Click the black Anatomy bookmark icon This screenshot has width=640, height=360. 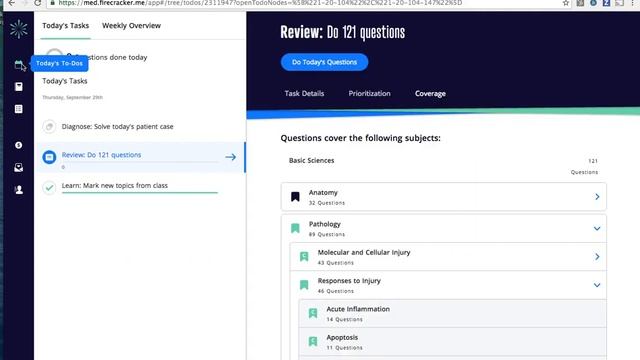point(295,197)
